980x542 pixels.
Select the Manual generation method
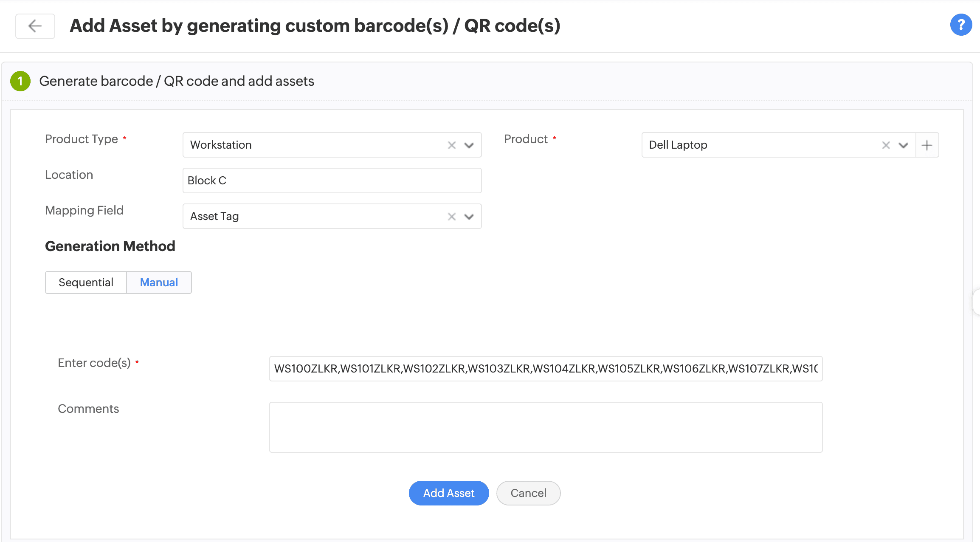pyautogui.click(x=159, y=282)
